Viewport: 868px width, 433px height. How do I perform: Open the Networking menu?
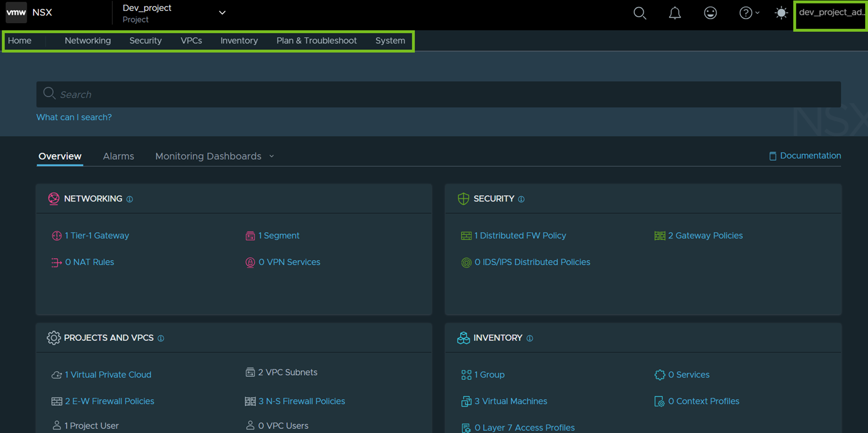tap(88, 41)
